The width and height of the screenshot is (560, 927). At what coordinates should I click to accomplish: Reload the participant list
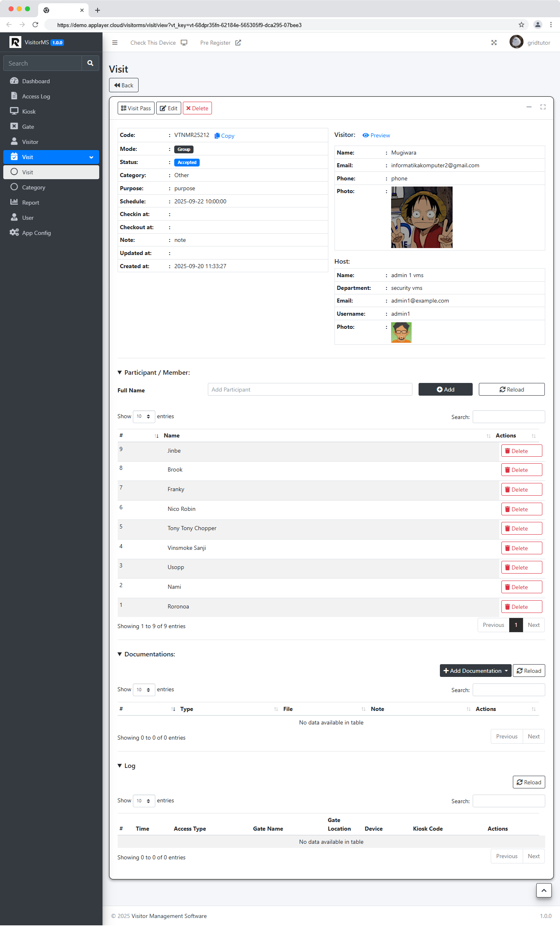[x=512, y=389]
